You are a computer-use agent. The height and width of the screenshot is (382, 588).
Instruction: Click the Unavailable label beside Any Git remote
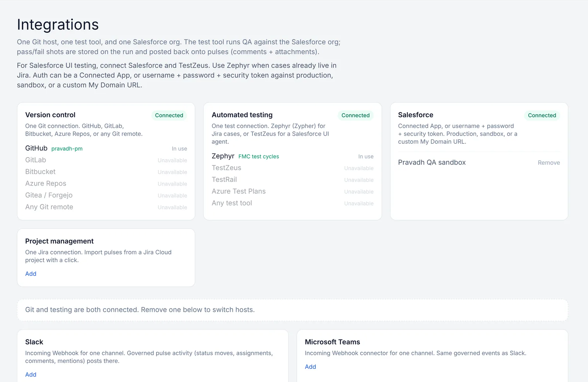(x=172, y=207)
